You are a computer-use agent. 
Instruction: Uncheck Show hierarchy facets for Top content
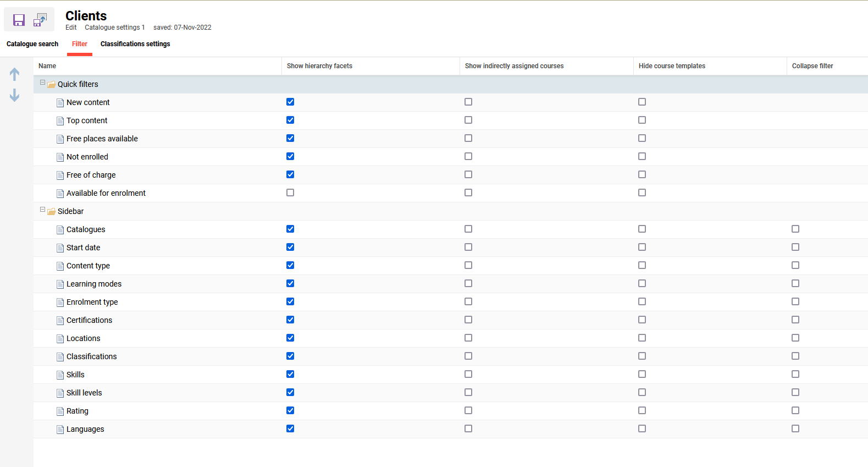point(290,120)
